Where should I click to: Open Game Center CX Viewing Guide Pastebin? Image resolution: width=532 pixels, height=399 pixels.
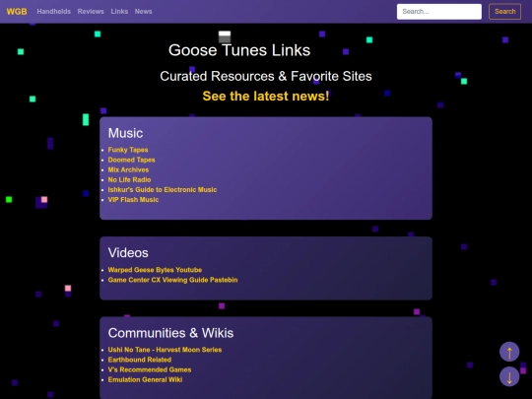[x=172, y=280]
